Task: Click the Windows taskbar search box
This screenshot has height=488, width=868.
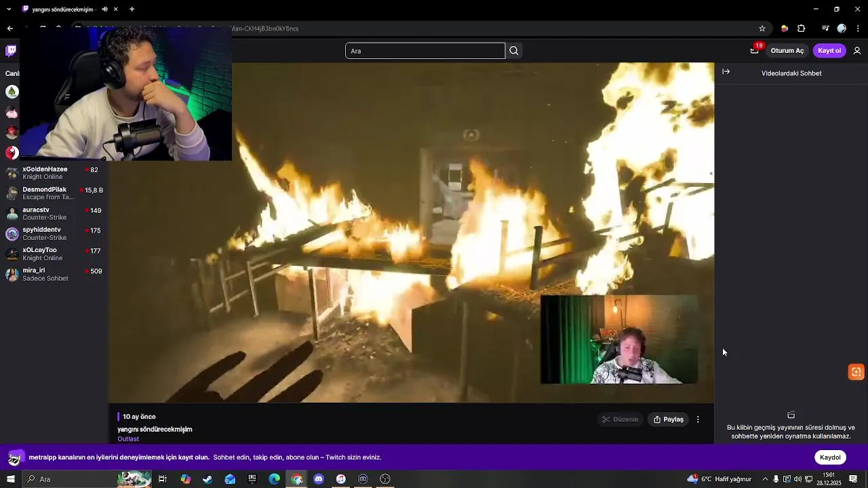Action: pos(87,479)
